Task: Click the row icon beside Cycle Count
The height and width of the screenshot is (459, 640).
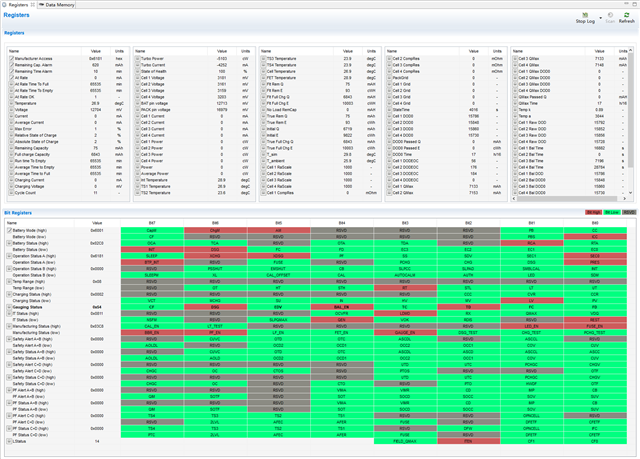Action: click(11, 193)
